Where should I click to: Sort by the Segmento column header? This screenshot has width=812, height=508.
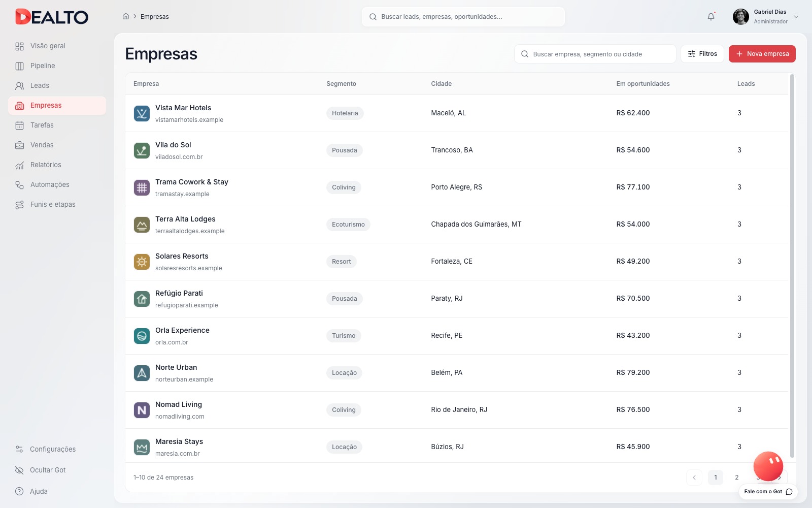(x=341, y=84)
